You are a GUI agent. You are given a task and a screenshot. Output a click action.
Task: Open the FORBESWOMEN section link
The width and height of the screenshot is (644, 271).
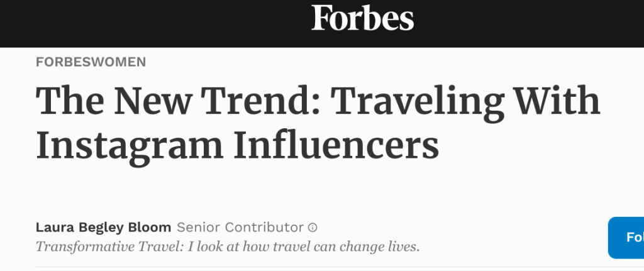click(91, 62)
